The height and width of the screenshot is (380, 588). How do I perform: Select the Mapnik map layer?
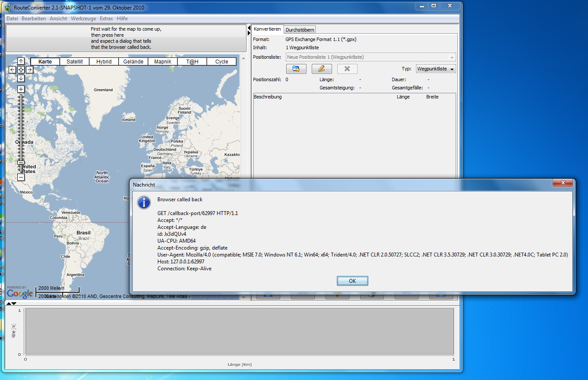point(163,62)
